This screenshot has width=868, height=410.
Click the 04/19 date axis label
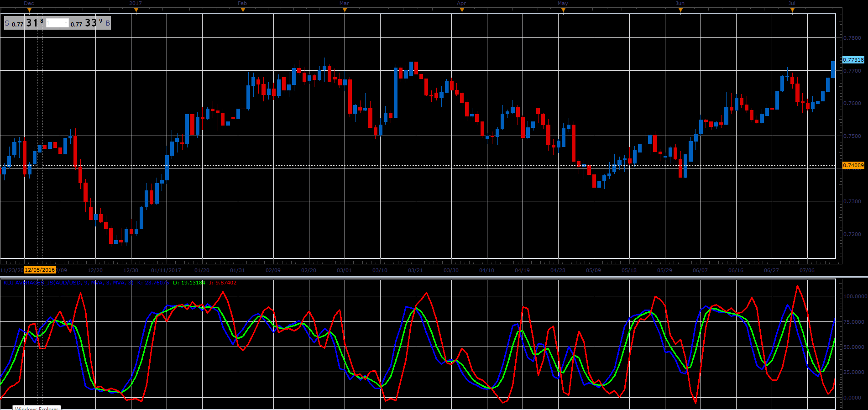point(522,270)
